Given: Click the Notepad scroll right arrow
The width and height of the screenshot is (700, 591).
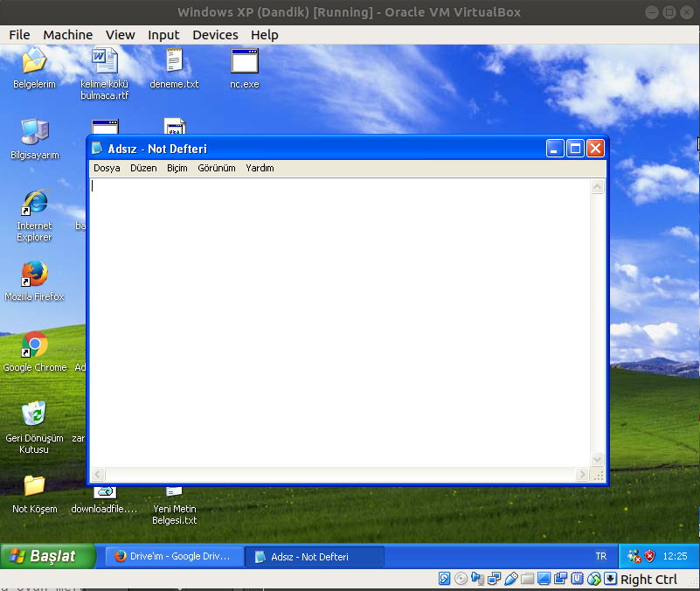Looking at the screenshot, I should [x=582, y=474].
